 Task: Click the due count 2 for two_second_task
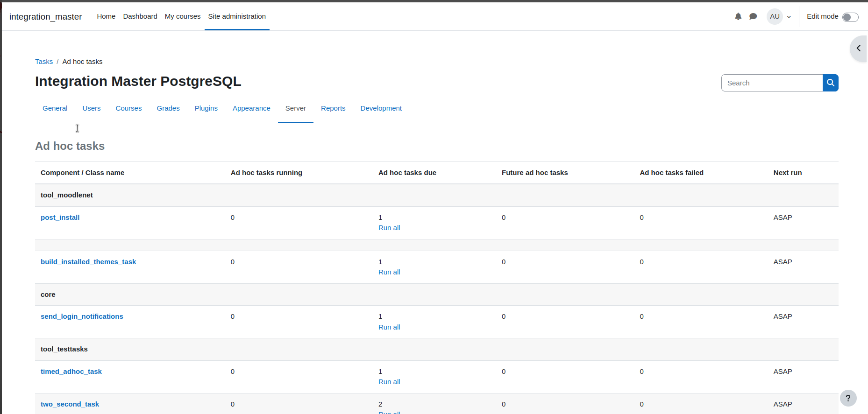(x=380, y=404)
